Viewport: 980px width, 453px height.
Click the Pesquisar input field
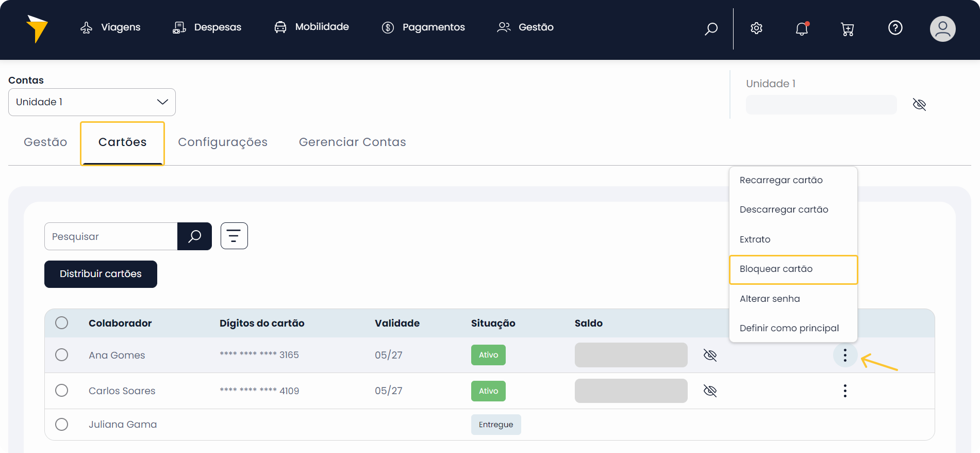(x=111, y=236)
